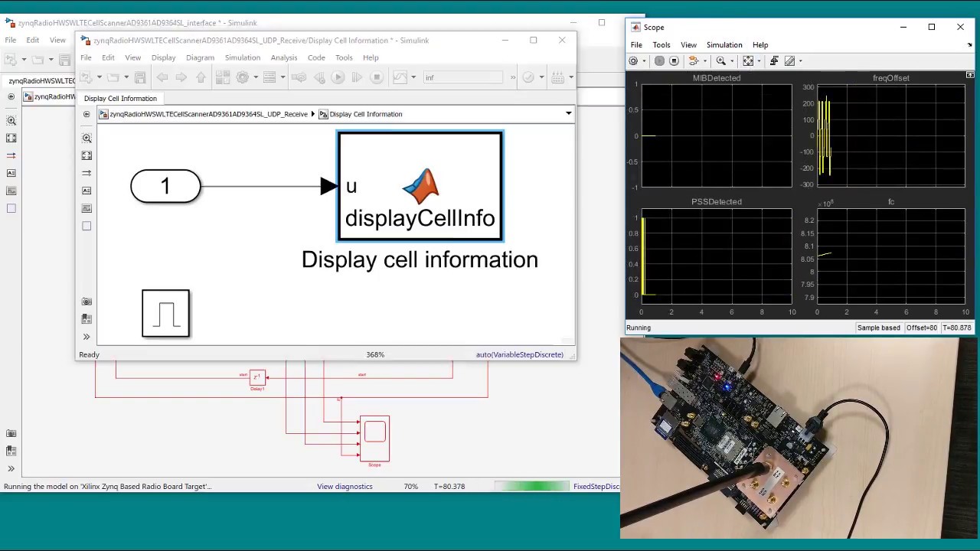980x551 pixels.
Task: Click the simulation stop time inf field
Action: (463, 77)
